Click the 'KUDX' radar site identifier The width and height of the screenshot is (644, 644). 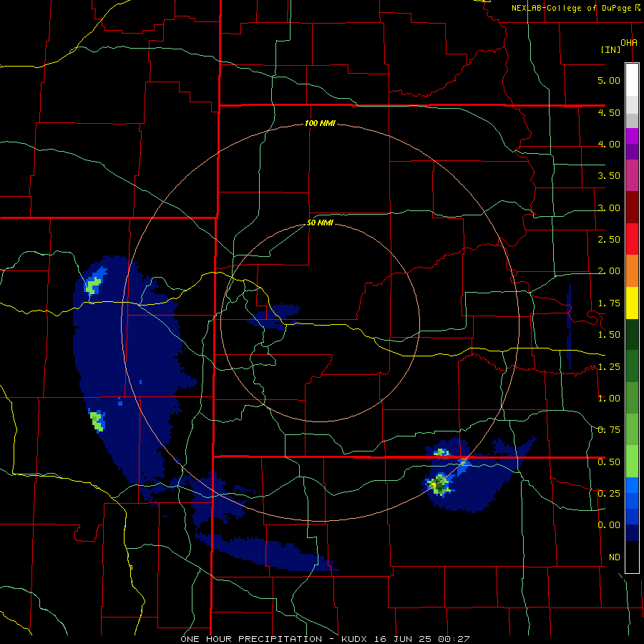356,639
